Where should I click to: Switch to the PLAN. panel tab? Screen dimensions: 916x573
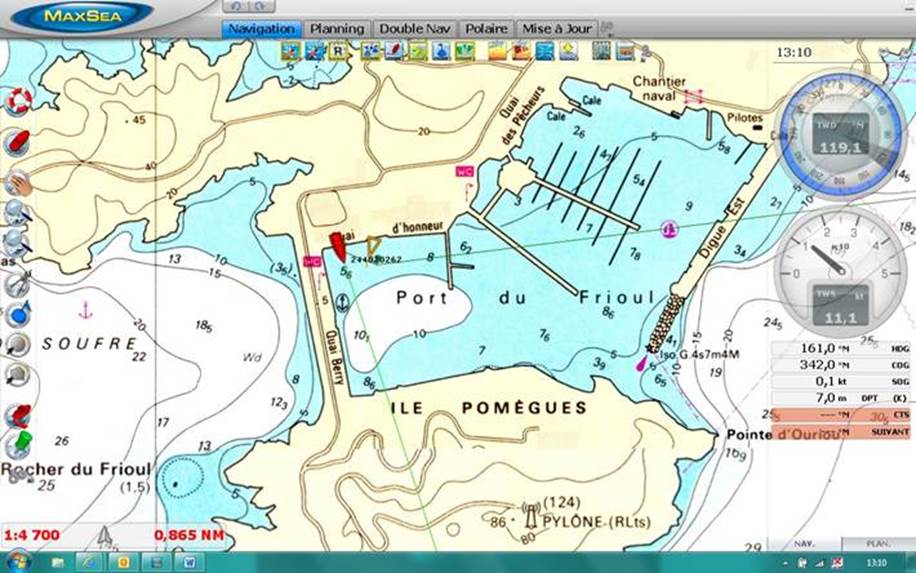877,543
